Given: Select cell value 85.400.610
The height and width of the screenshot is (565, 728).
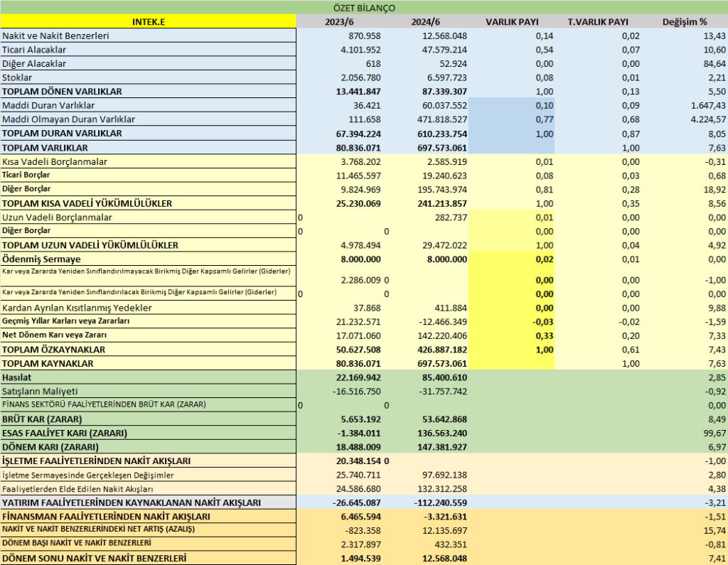Looking at the screenshot, I should [x=444, y=377].
